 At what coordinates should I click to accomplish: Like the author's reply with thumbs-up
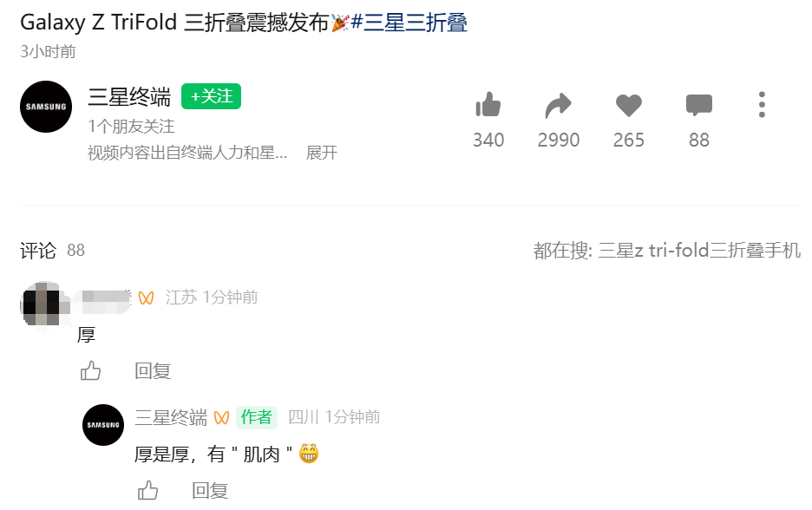coord(147,490)
